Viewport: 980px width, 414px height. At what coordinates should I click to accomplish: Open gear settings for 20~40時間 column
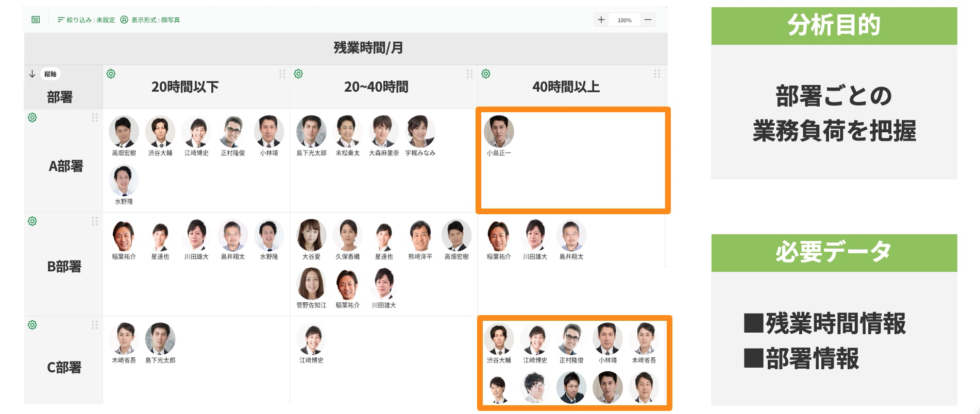tap(298, 74)
